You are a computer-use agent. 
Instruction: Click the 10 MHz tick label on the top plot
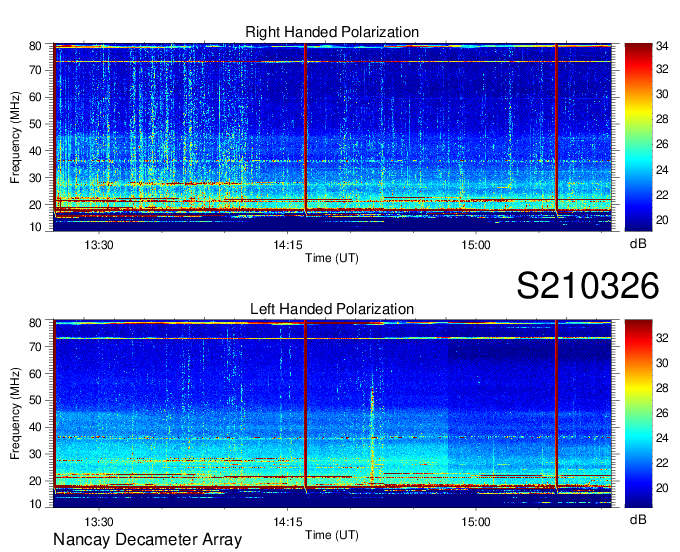pyautogui.click(x=36, y=227)
